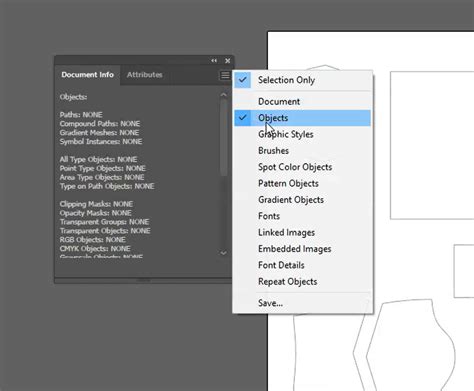
Task: Close the Document Info panel
Action: (228, 61)
